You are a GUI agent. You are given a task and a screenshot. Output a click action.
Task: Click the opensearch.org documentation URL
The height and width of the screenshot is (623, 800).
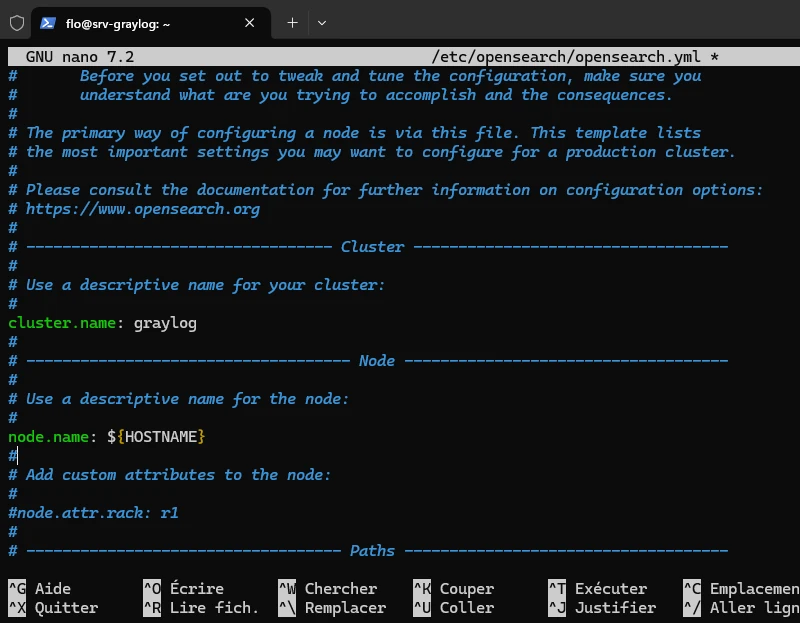142,209
